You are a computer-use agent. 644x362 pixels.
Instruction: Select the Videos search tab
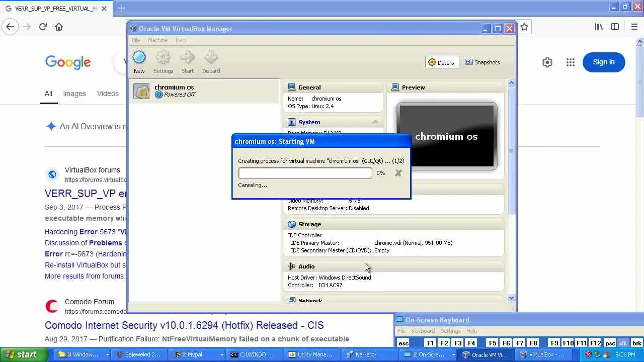point(108,94)
